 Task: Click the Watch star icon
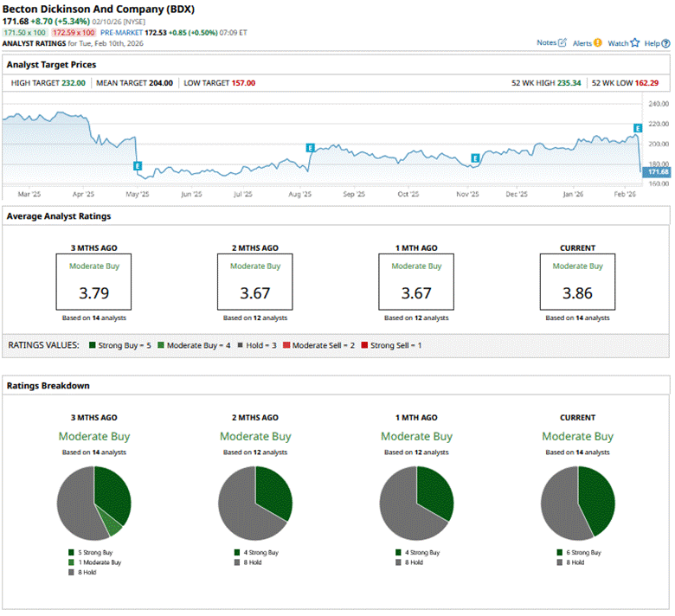(x=634, y=42)
